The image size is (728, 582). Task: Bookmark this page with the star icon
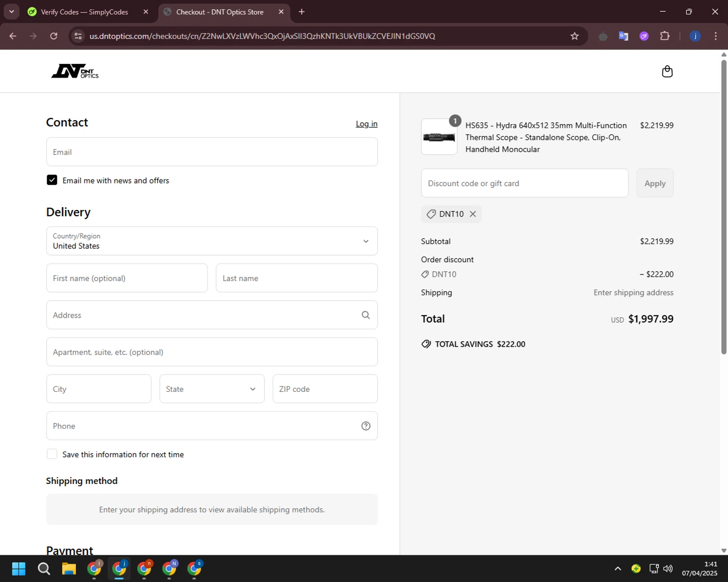click(575, 36)
